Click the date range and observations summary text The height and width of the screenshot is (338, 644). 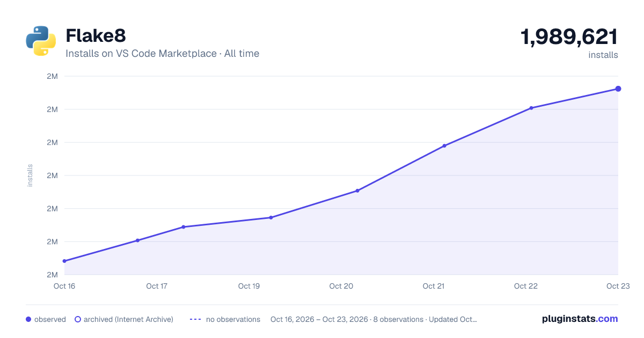(374, 319)
